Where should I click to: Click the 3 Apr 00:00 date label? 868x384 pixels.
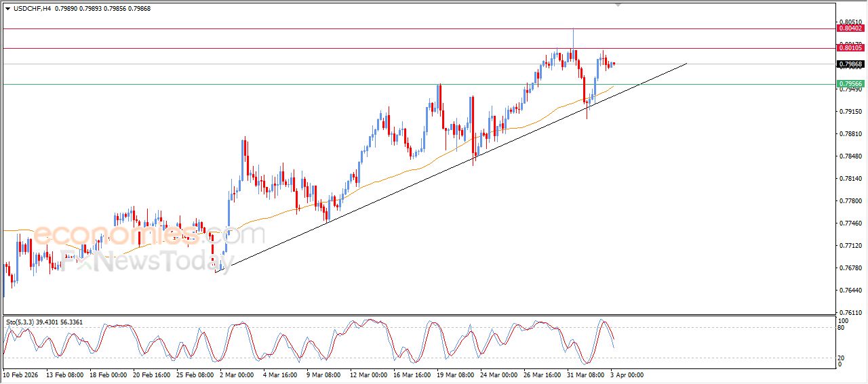(x=627, y=375)
